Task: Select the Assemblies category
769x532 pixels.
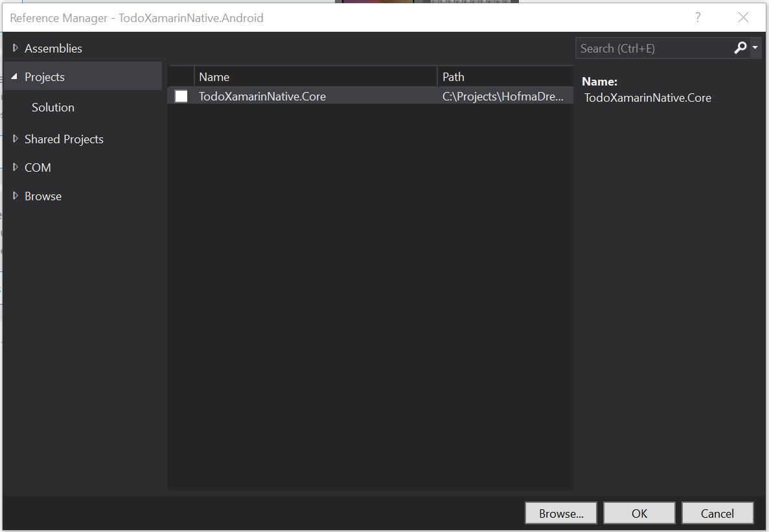Action: point(53,49)
